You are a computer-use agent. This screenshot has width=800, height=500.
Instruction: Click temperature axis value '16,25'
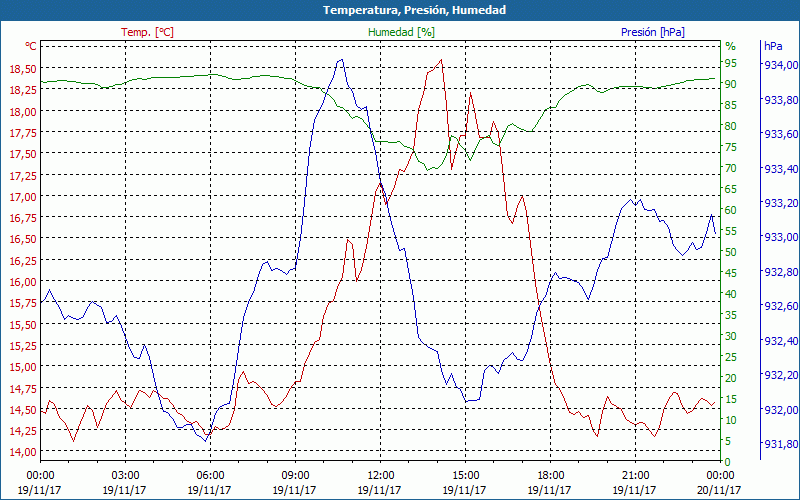(22, 260)
